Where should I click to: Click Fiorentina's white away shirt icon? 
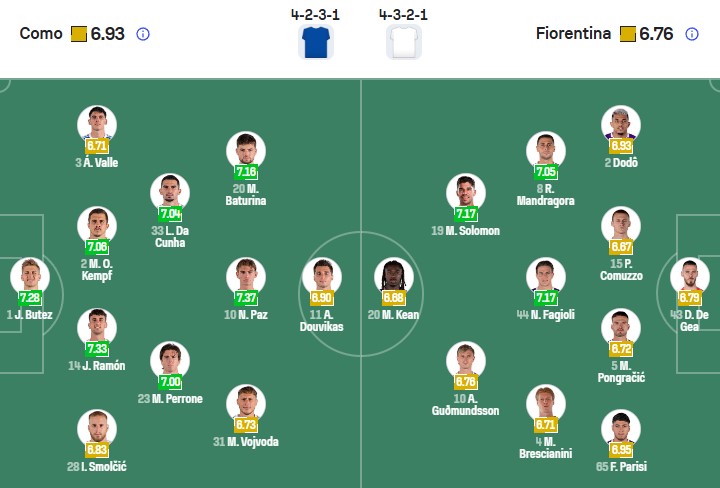tap(404, 42)
